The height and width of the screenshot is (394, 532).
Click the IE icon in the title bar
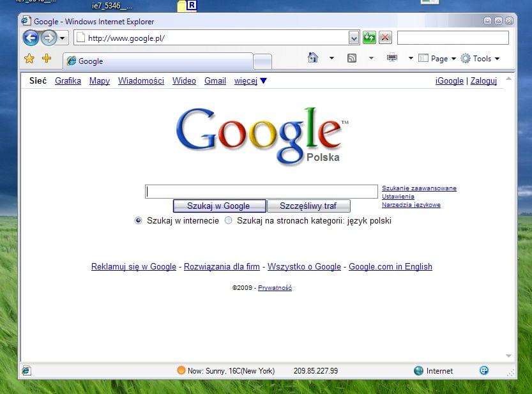click(26, 21)
